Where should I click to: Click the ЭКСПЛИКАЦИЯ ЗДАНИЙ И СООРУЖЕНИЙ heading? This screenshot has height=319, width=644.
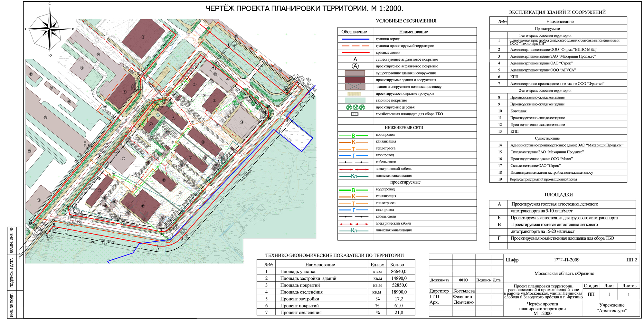(557, 12)
